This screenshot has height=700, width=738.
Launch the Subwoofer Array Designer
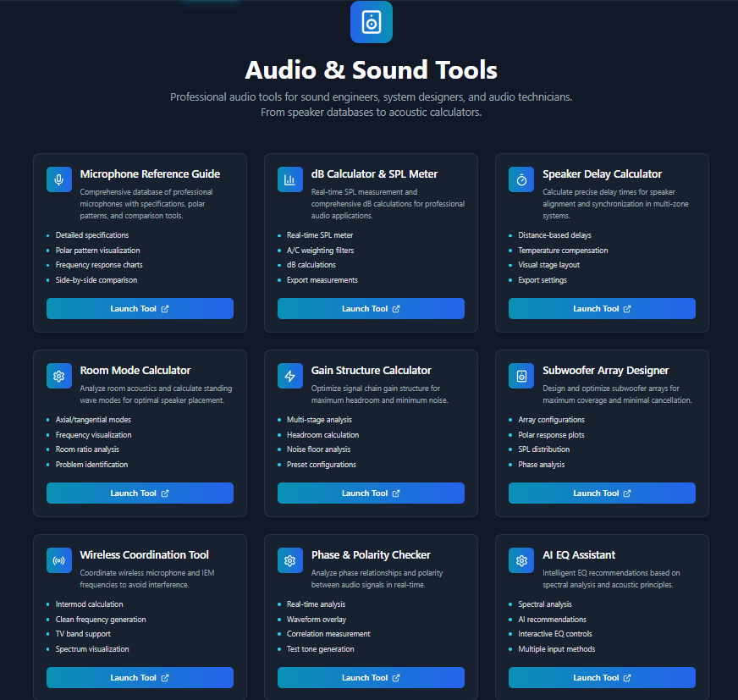point(602,493)
